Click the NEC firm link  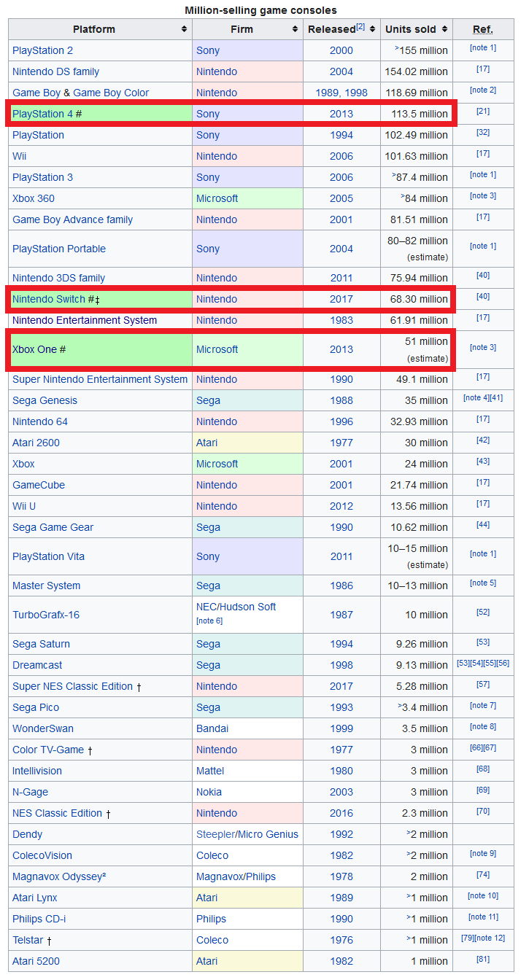pyautogui.click(x=207, y=607)
